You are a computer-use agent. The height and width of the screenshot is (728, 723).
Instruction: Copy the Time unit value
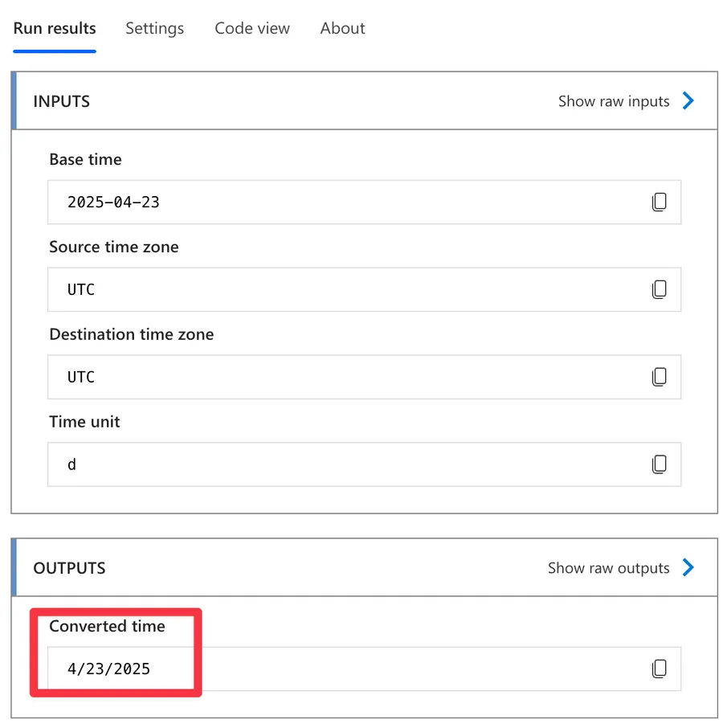click(x=659, y=464)
